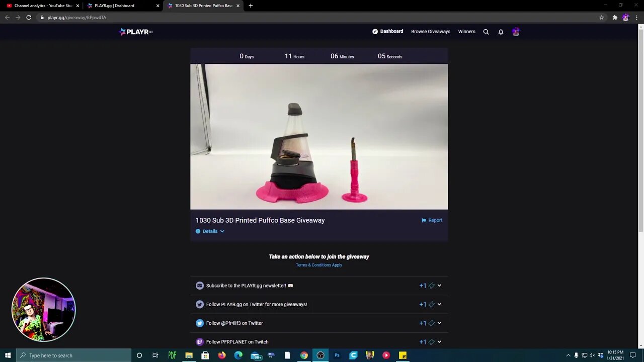
Task: Open the notifications bell
Action: point(501,32)
